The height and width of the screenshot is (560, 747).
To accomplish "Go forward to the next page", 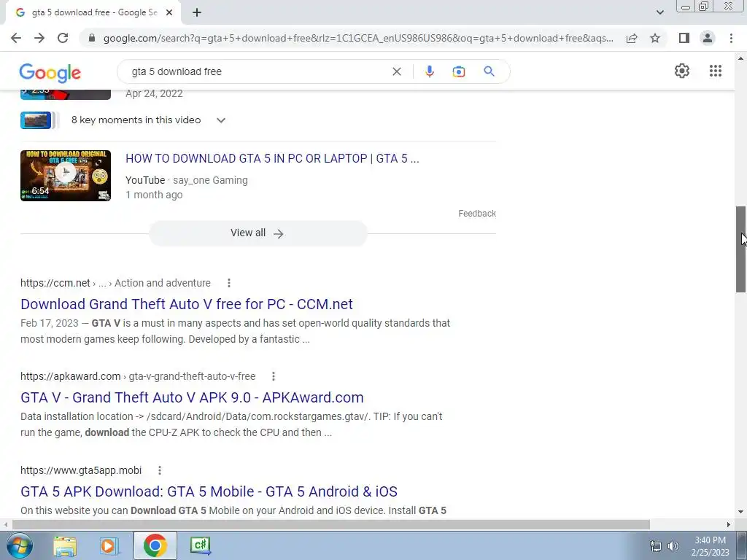I will [39, 38].
